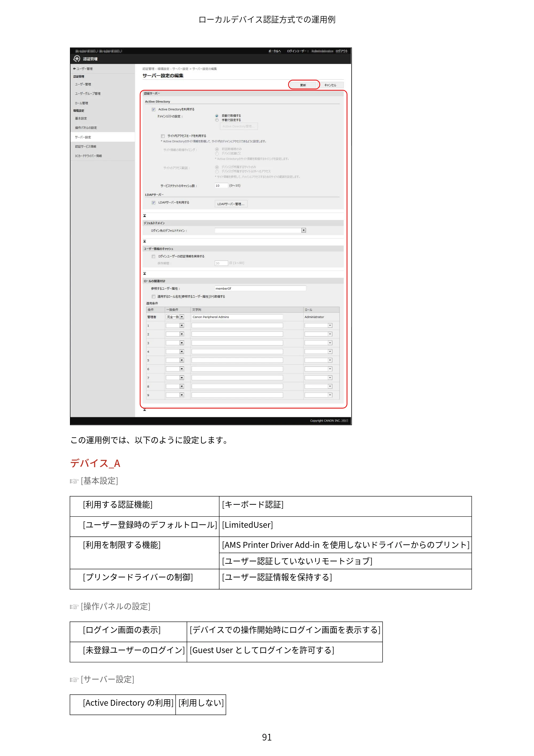Check ログインユーザーの認証情報を保持する box
Image resolution: width=534 pixels, height=756 pixels.
click(x=153, y=256)
